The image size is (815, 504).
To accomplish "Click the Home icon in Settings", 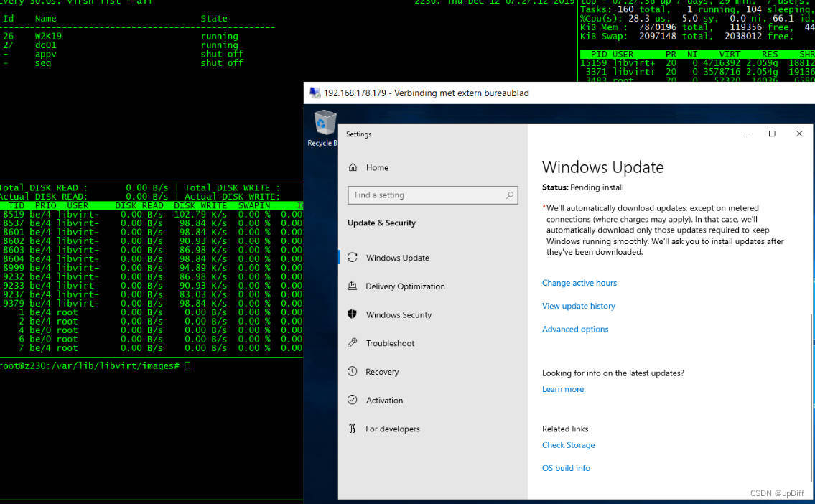I will (x=353, y=167).
